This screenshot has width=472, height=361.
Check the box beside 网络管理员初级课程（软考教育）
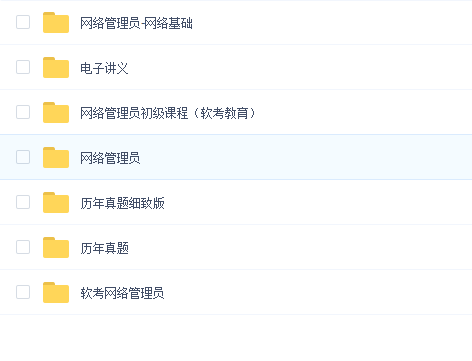23,112
